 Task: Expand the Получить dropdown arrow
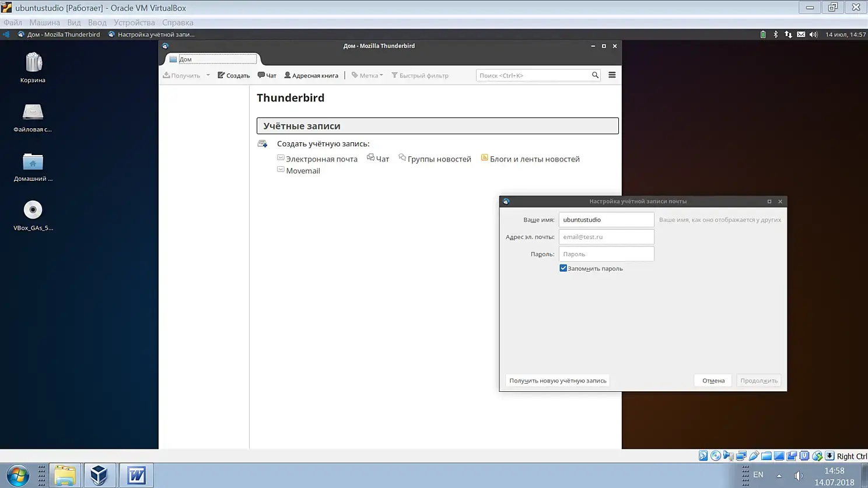[208, 75]
